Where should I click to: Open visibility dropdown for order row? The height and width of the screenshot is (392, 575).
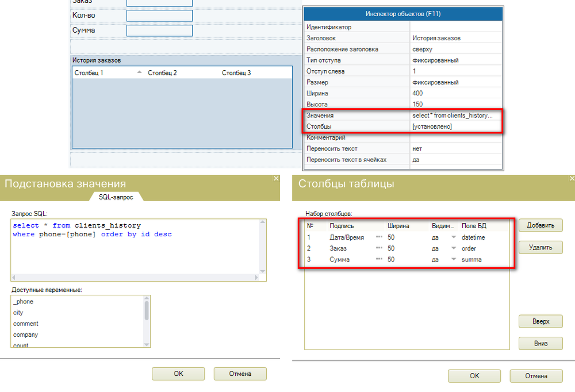tap(453, 248)
